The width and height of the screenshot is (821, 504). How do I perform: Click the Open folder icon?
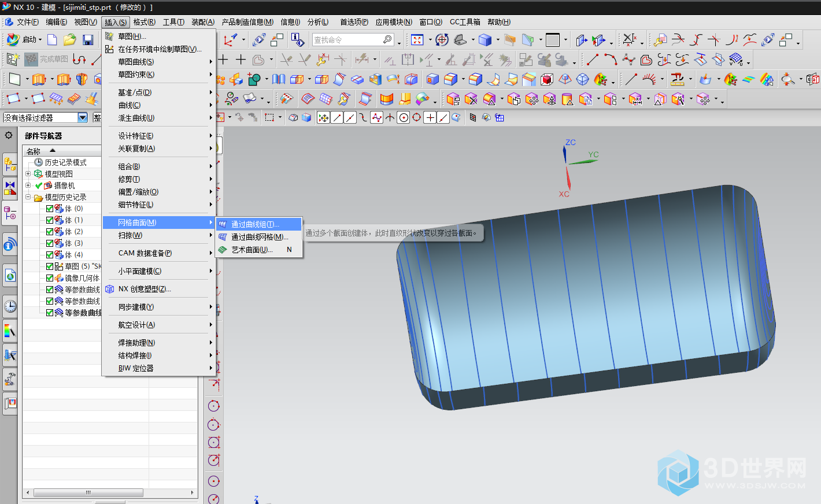(x=69, y=39)
